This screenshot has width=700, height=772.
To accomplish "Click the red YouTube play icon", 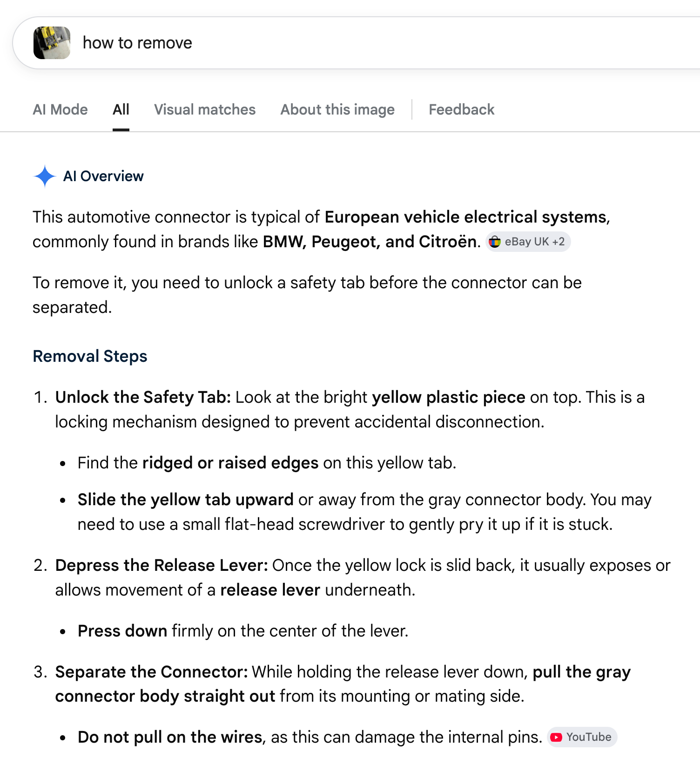I will 556,737.
